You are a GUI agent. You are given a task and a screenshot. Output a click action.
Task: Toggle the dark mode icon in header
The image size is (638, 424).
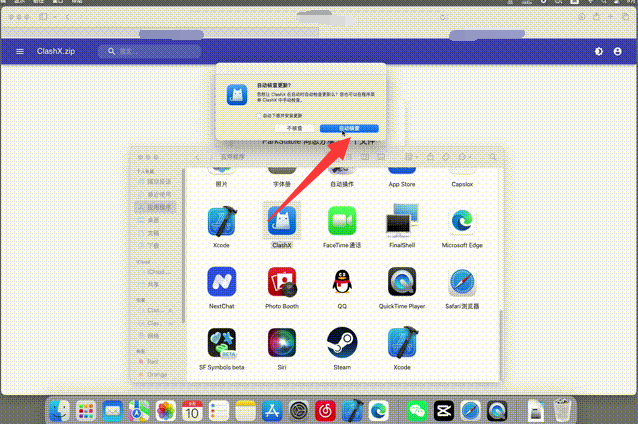[x=598, y=51]
